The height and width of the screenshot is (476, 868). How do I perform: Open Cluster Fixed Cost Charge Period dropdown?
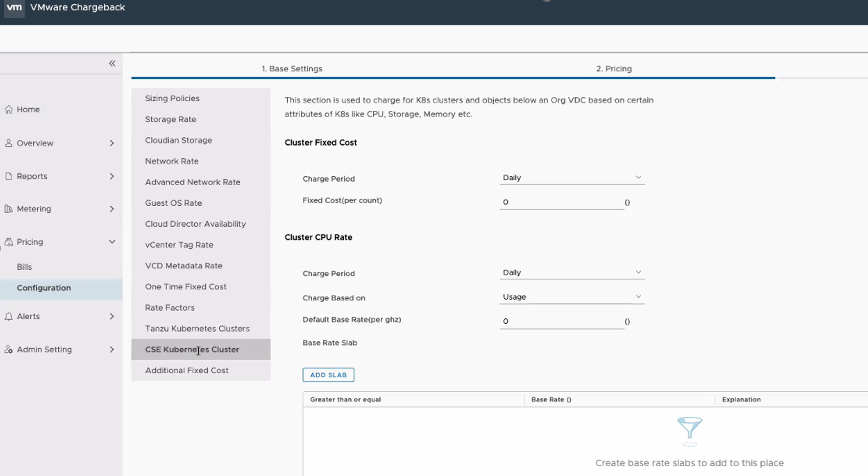click(571, 178)
